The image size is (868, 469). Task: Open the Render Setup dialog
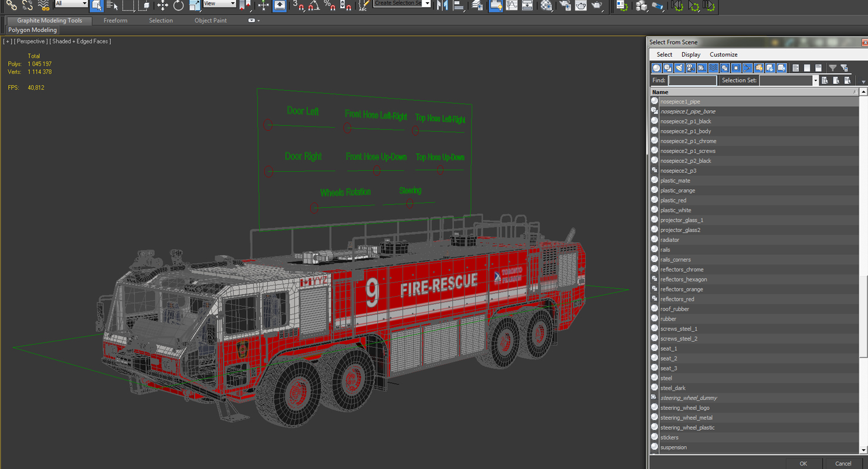coord(565,5)
